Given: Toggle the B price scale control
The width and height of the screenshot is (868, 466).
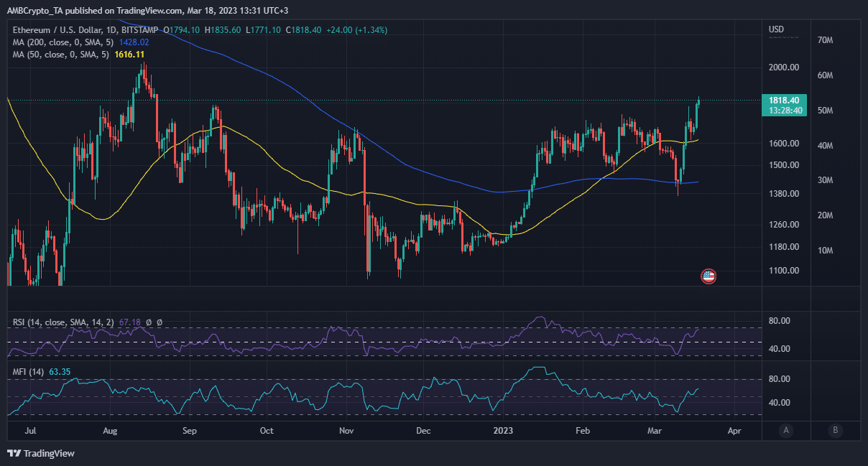Looking at the screenshot, I should pyautogui.click(x=835, y=429).
